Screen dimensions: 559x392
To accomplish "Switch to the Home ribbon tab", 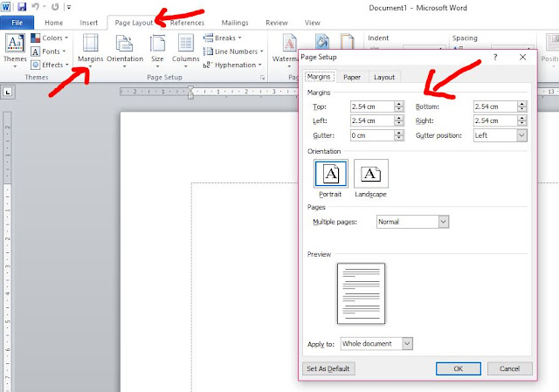I will point(54,23).
